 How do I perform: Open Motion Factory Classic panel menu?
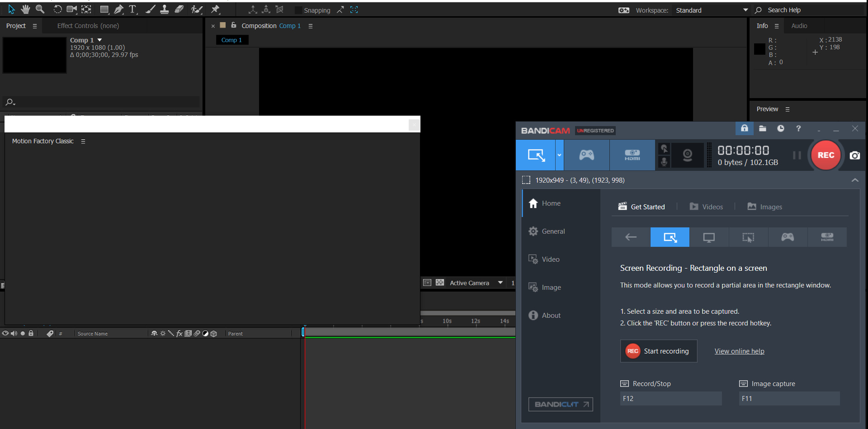pyautogui.click(x=83, y=141)
